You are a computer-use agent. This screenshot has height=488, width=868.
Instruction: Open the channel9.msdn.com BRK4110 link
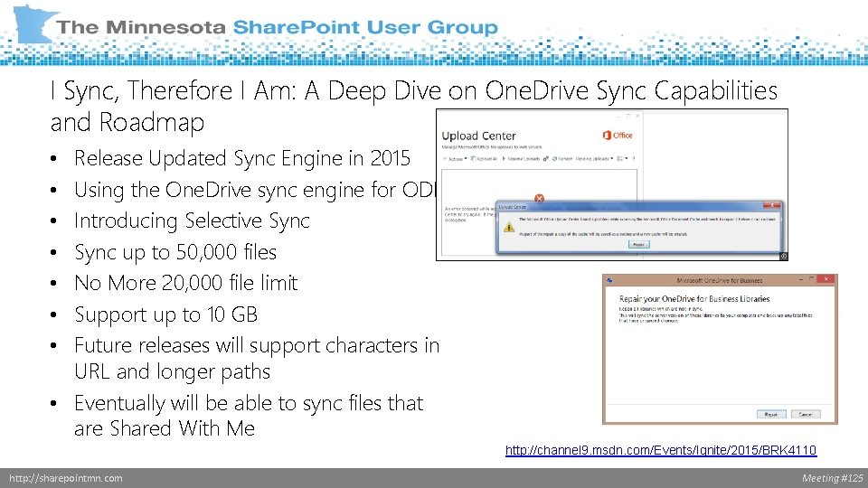pos(661,450)
